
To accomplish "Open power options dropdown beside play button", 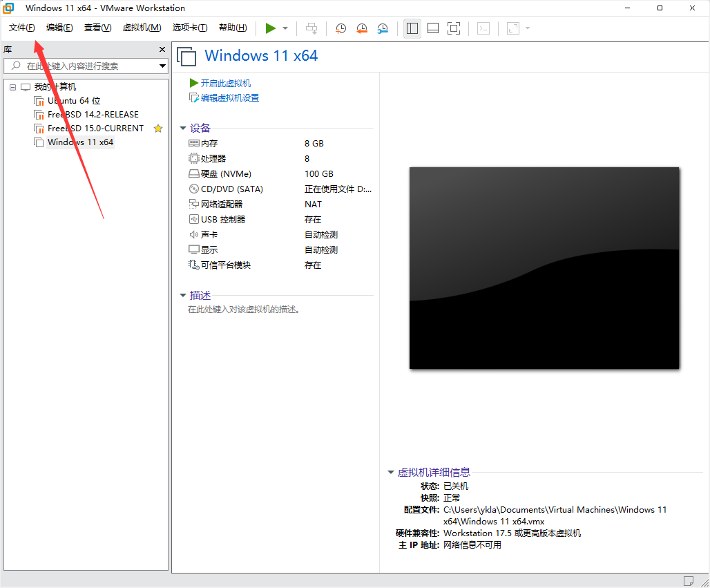I will 285,28.
